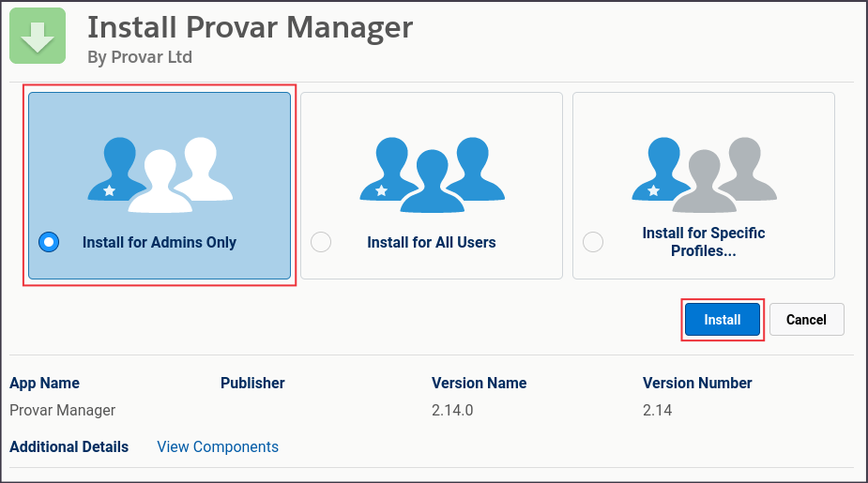Click the Specific Profiles people illustration
Screen dimensions: 868x483
[x=704, y=174]
